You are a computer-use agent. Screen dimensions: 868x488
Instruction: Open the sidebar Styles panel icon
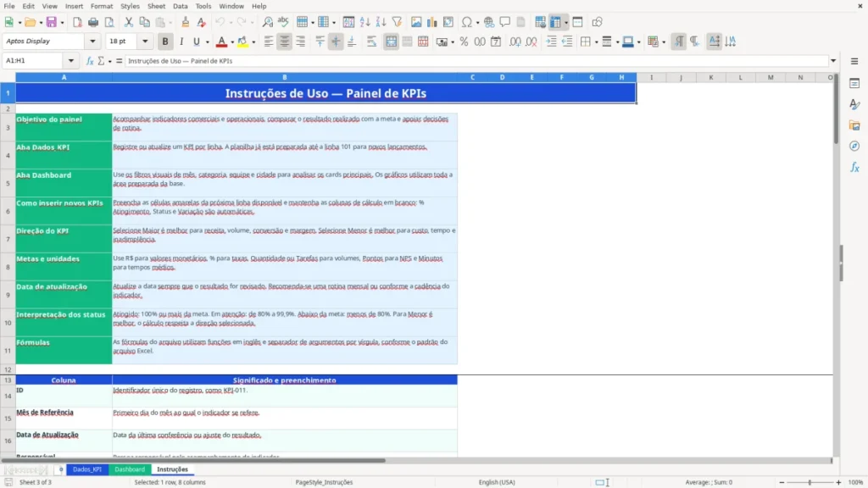[x=854, y=104]
